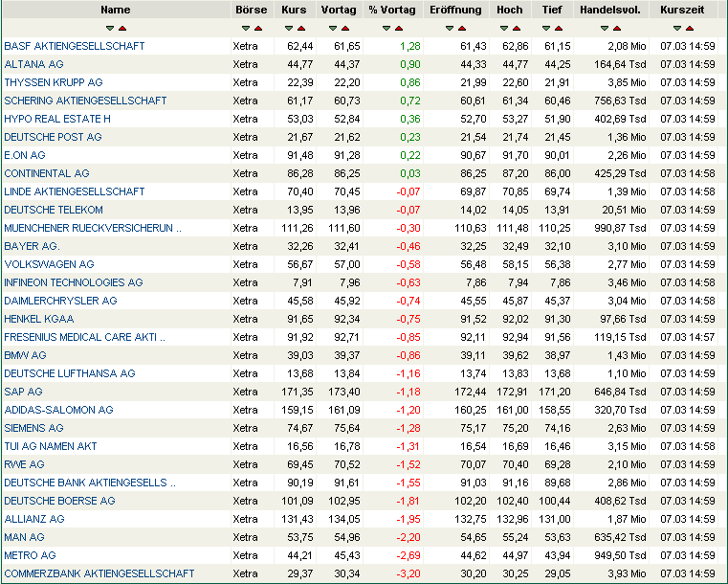
Task: Click red up sort arrow under Hoch
Action: pos(516,28)
